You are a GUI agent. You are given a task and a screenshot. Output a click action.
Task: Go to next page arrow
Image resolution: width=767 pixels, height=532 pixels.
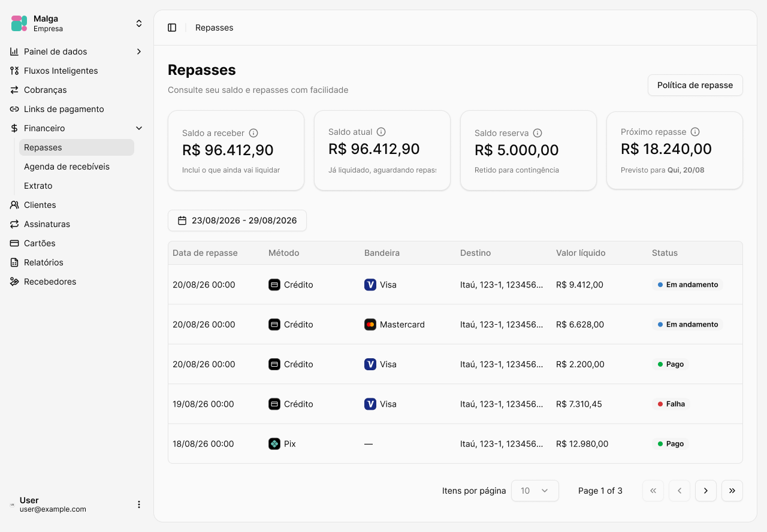point(706,491)
